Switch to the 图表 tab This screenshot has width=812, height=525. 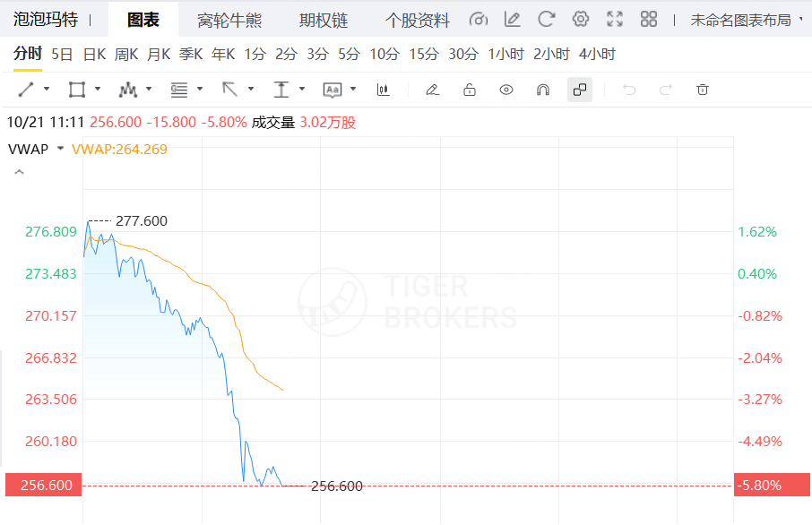pos(143,20)
